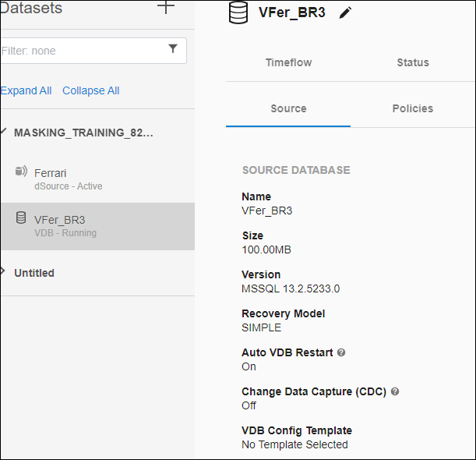Click the funnel filter icon

pyautogui.click(x=173, y=49)
